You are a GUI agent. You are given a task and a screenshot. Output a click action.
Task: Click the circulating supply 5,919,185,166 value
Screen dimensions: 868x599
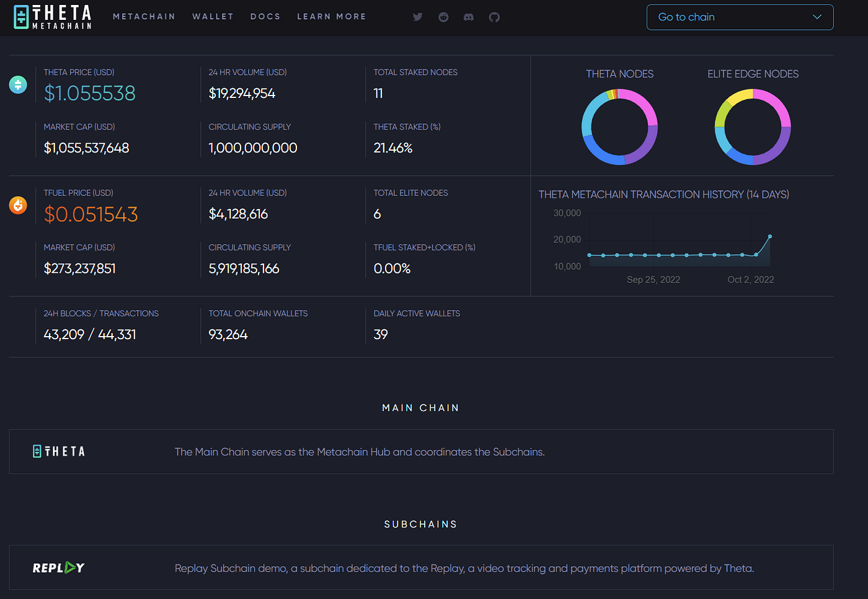tap(244, 268)
